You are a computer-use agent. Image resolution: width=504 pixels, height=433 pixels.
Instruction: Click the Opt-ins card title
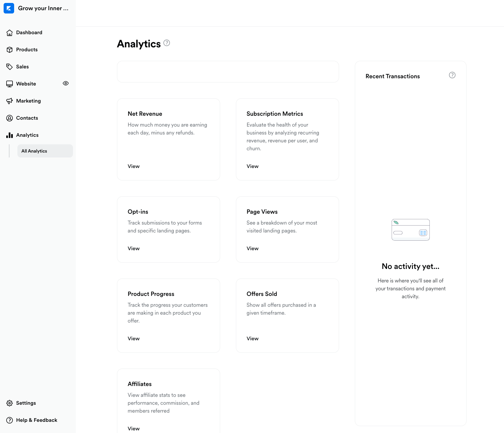click(x=138, y=212)
